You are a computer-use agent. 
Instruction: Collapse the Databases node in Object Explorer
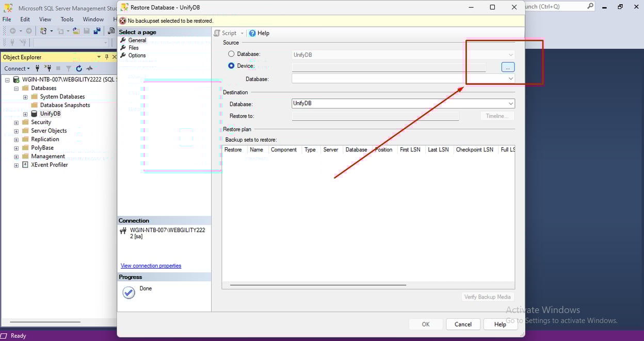(16, 88)
